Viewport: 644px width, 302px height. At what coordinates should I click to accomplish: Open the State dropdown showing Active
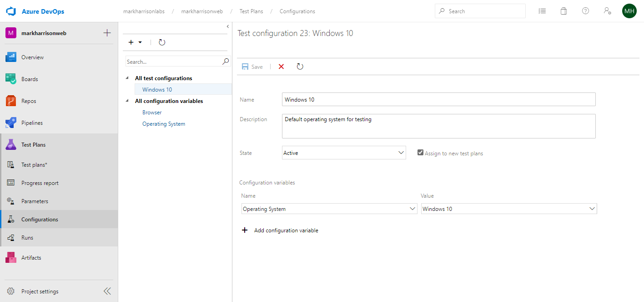coord(344,153)
